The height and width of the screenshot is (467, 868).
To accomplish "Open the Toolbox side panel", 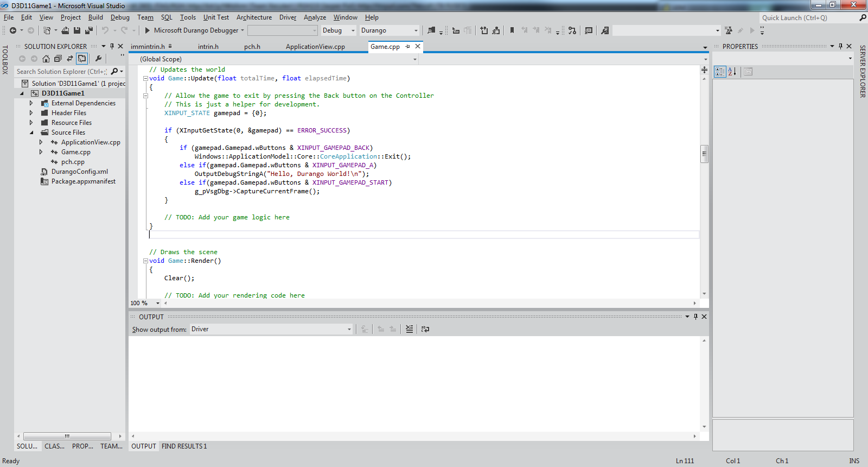I will click(5, 60).
